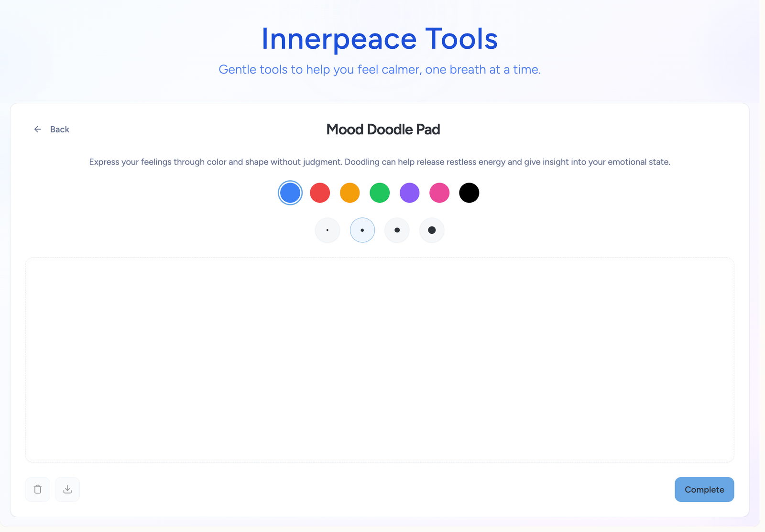765x532 pixels.
Task: Download the doodle using the download icon
Action: [67, 489]
